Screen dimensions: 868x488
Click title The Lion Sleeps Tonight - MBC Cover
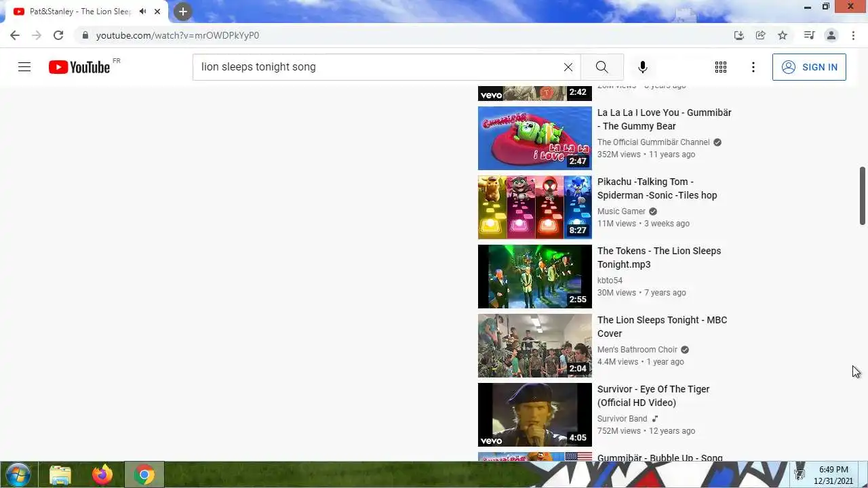pyautogui.click(x=662, y=327)
